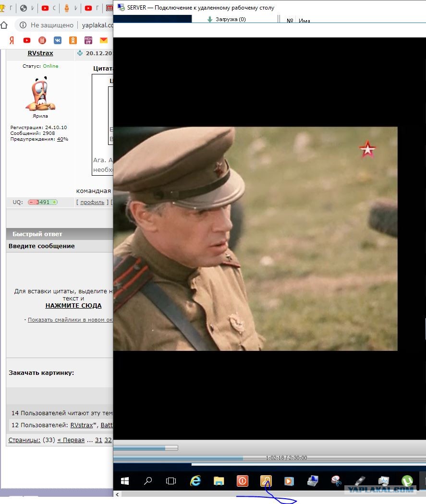Click the yaplakal address bar URL
The height and width of the screenshot is (504, 426).
tap(97, 25)
